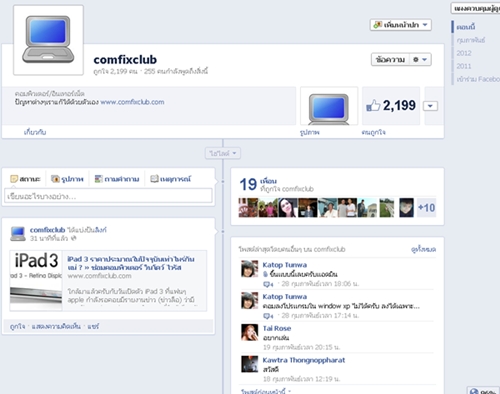The height and width of the screenshot is (394, 500).
Task: Click the comfixclub laptop profile picture
Action: (x=48, y=40)
